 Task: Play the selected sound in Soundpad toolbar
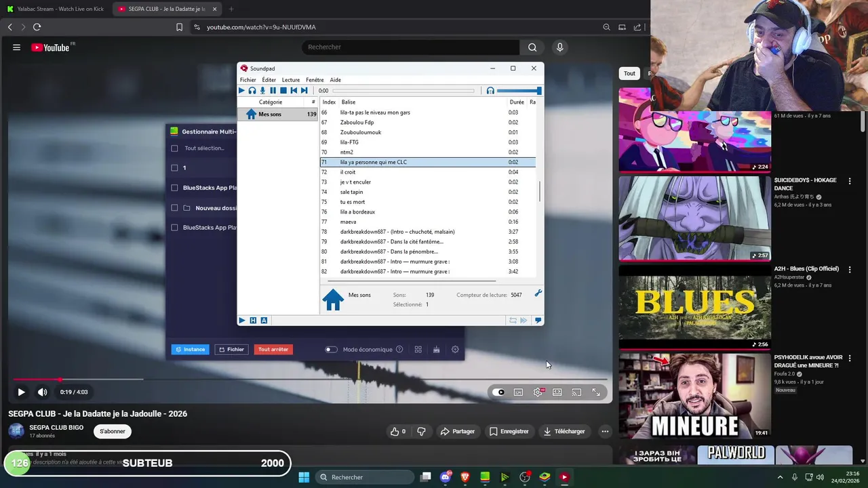pyautogui.click(x=241, y=90)
